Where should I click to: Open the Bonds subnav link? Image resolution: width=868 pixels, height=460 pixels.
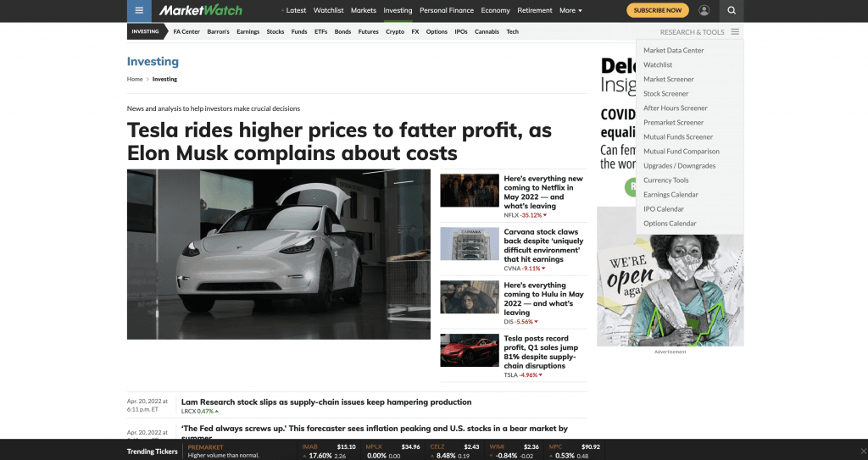[x=342, y=32]
